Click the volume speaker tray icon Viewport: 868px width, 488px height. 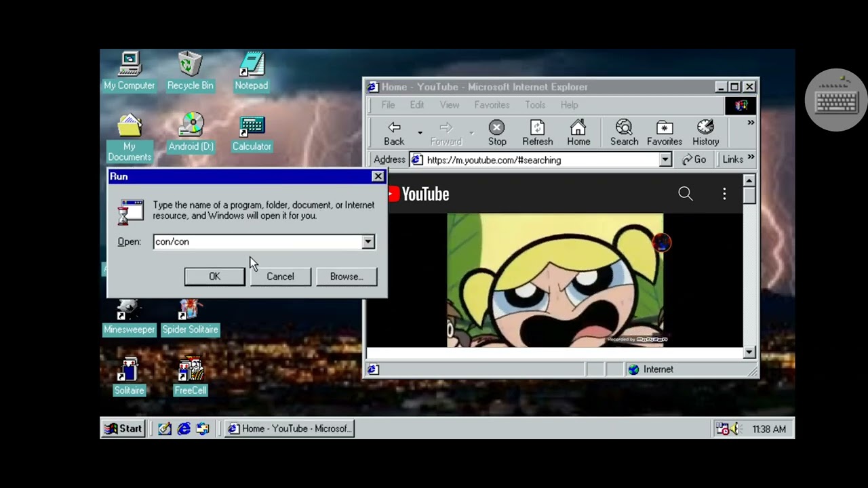click(736, 429)
